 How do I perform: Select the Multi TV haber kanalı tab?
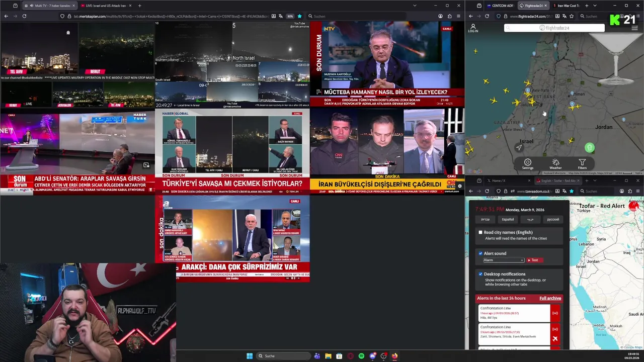pos(49,6)
